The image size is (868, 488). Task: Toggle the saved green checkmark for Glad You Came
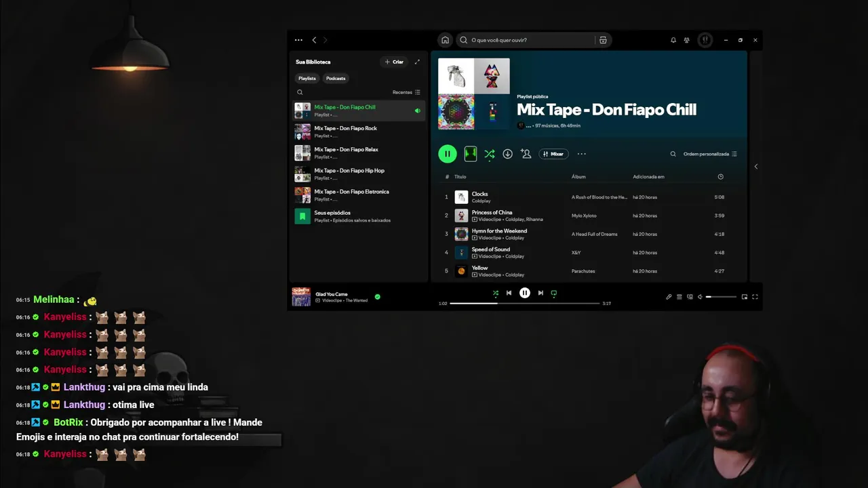point(378,297)
